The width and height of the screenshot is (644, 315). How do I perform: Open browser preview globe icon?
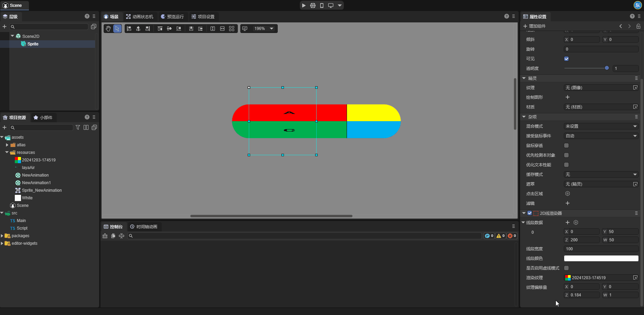pos(313,6)
